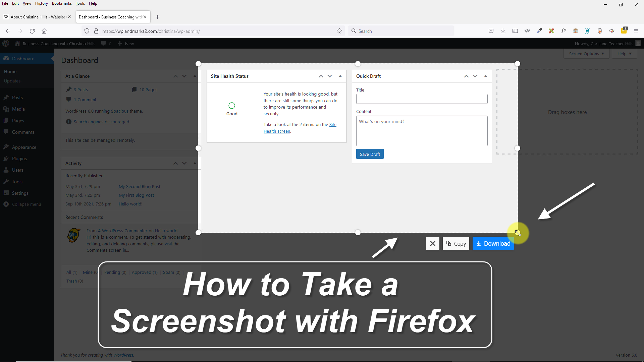Click the browser Search box
This screenshot has width=644, height=362.
[401, 31]
